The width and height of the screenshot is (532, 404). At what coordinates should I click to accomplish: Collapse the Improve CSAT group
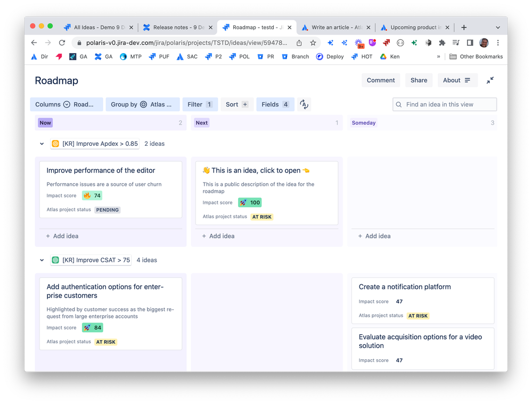coord(42,260)
